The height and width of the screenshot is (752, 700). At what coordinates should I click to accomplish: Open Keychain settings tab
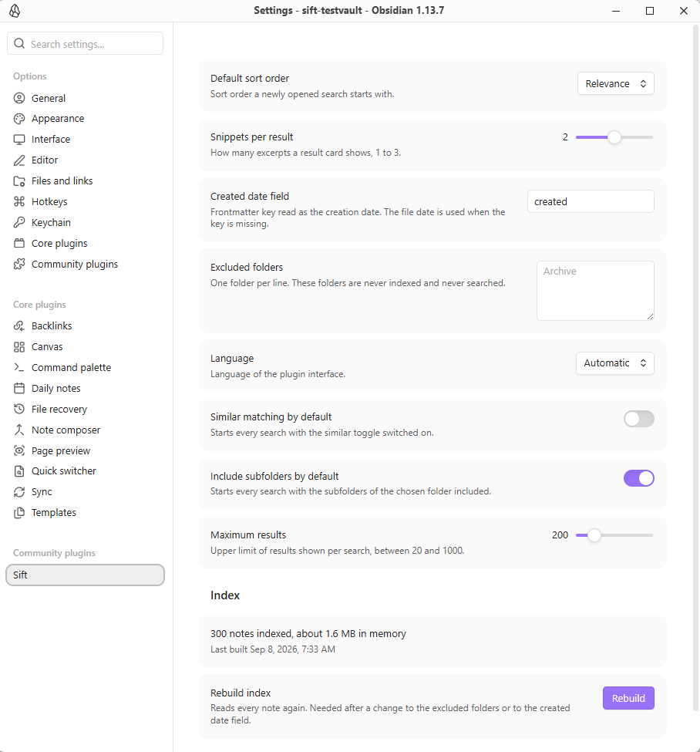pyautogui.click(x=86, y=223)
